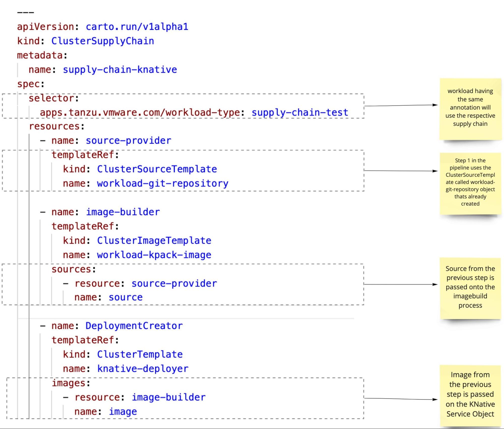Viewport: 504px width, 429px height.
Task: Select the name value 'image'
Action: coord(123,412)
